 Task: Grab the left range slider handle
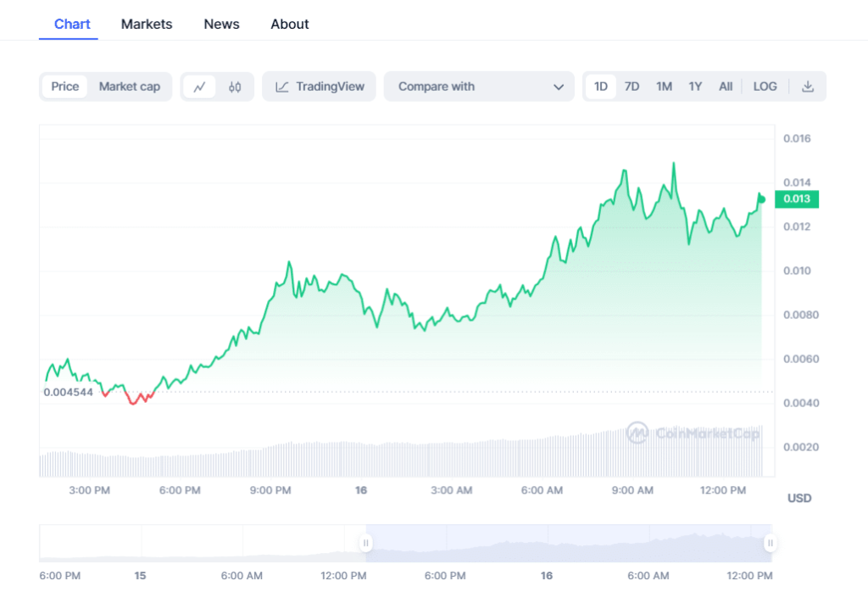(366, 543)
